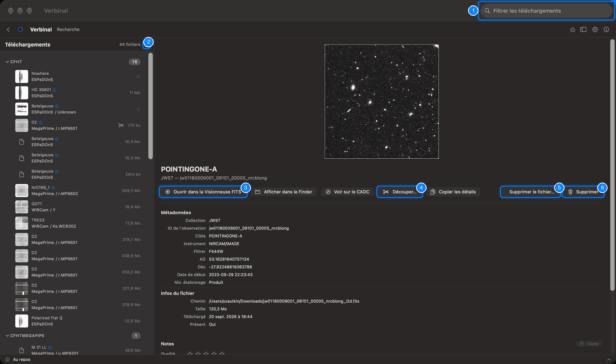Click the filter value F444W

[x=216, y=252]
